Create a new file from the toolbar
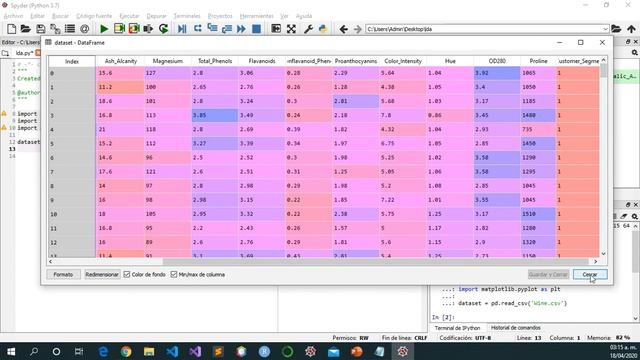Image resolution: width=640 pixels, height=360 pixels. pos(11,29)
